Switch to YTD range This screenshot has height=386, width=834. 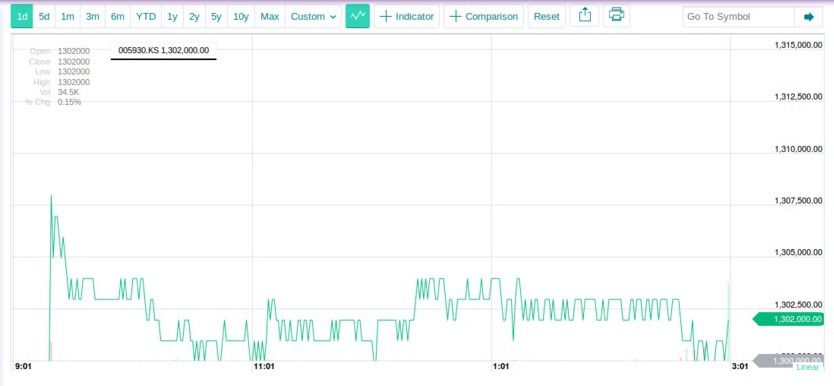(x=146, y=16)
